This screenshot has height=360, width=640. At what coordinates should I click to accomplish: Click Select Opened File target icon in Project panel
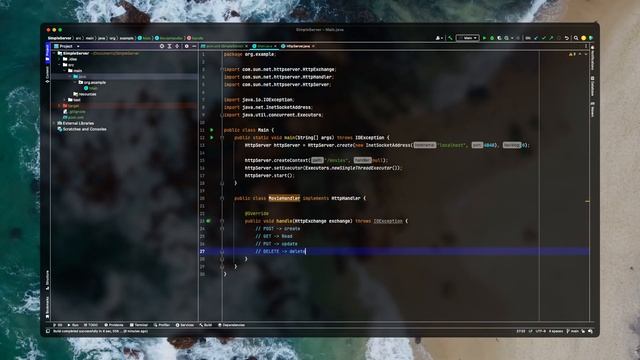point(162,46)
